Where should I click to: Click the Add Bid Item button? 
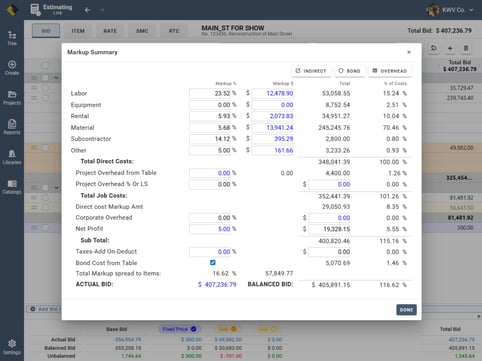coord(44,309)
